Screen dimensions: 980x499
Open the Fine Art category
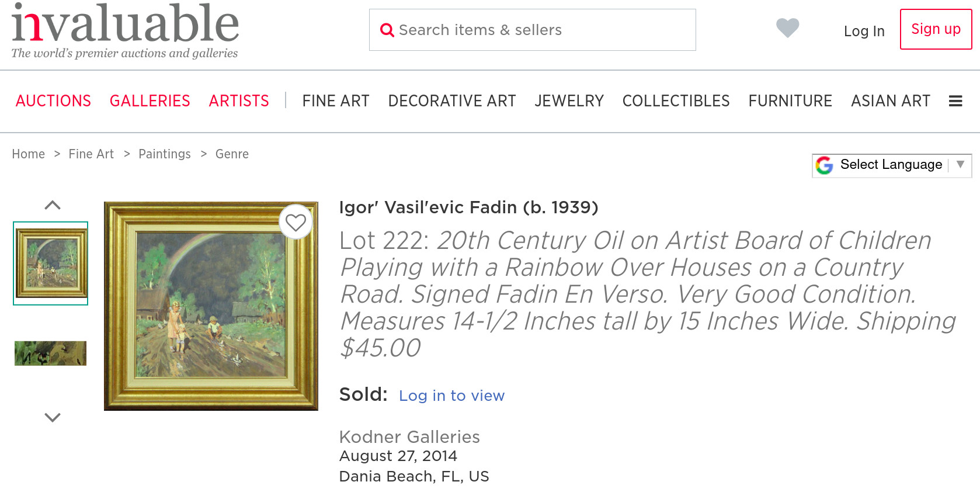point(336,101)
